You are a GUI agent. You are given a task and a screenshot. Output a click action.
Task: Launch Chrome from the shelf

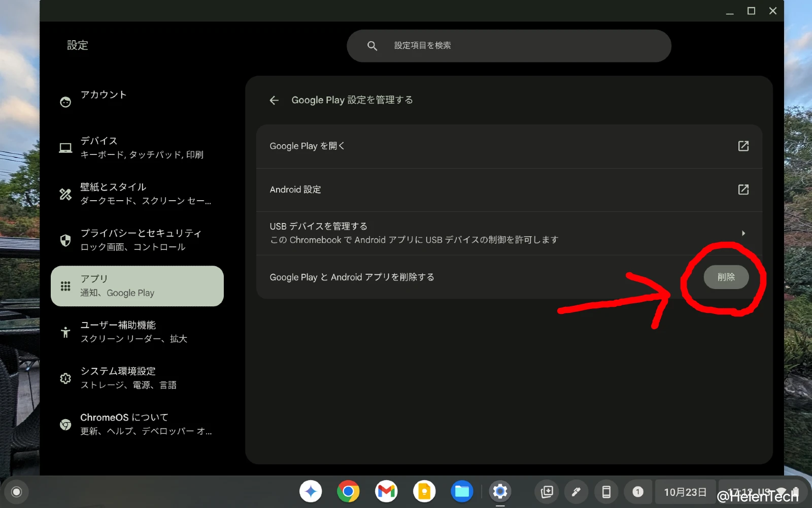click(348, 491)
